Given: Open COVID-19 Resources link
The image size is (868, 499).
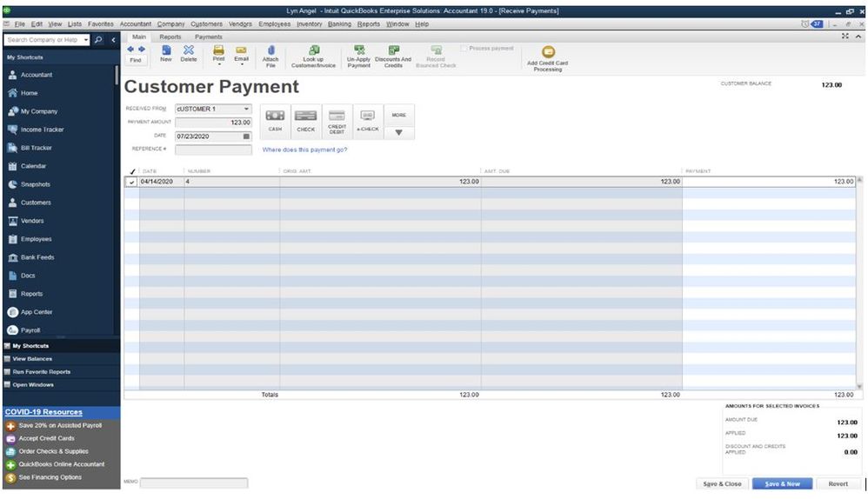Looking at the screenshot, I should (43, 412).
